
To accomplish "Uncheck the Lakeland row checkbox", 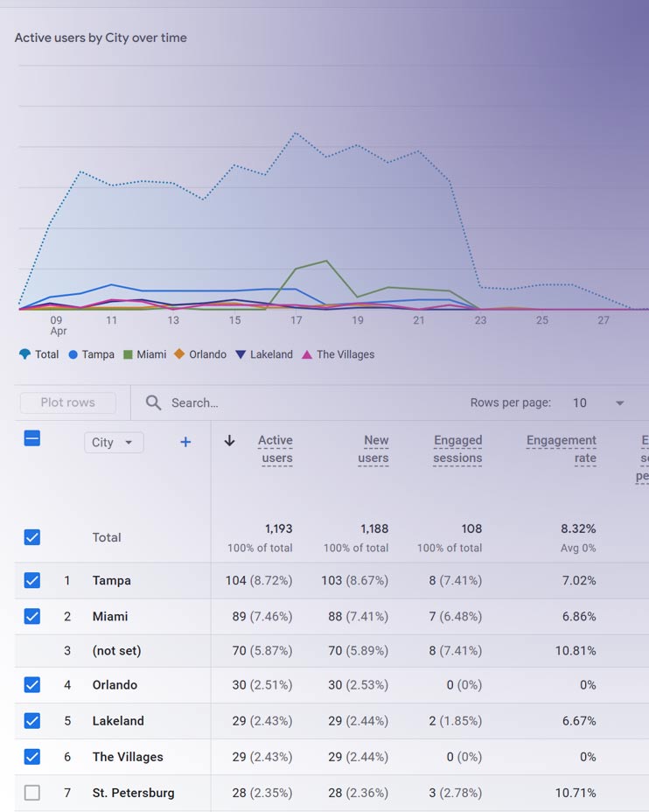I will point(32,720).
